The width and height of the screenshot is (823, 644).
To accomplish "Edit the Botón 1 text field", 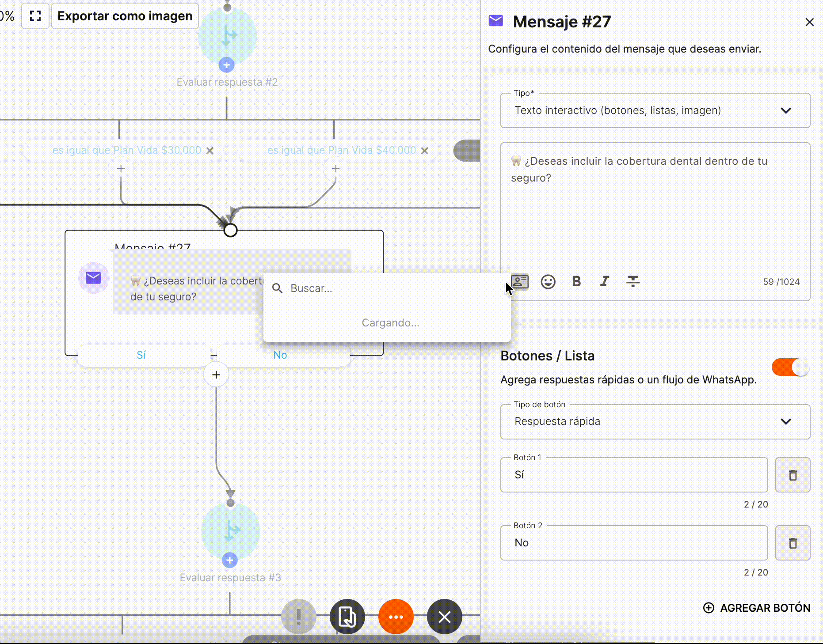I will (x=634, y=475).
